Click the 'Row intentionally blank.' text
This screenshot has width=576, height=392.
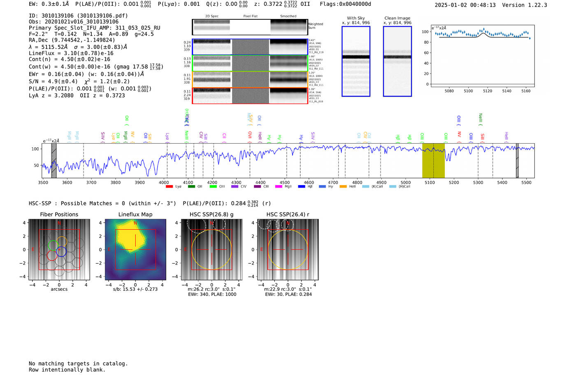point(67,370)
